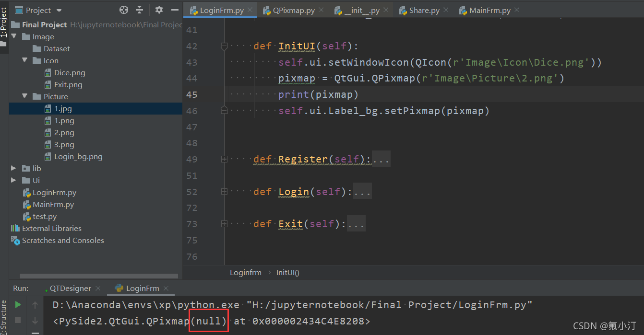Select Login_bg.png file
Viewport: 644px width, 335px height.
[73, 157]
